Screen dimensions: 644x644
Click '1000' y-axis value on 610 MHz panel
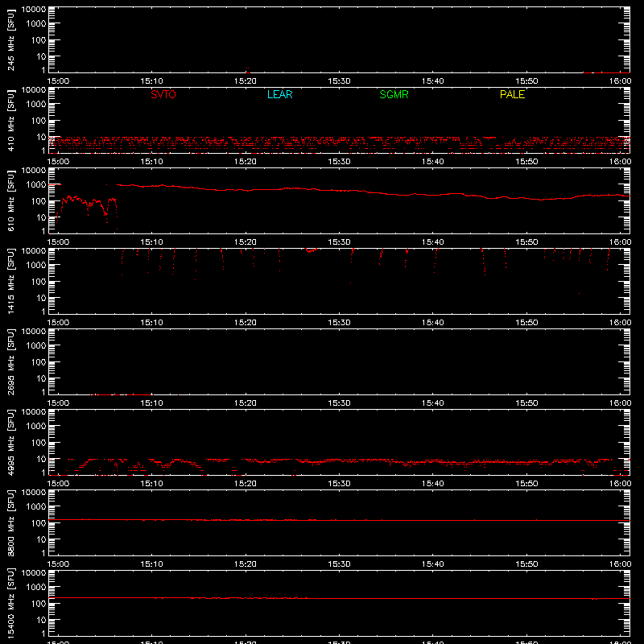36,184
